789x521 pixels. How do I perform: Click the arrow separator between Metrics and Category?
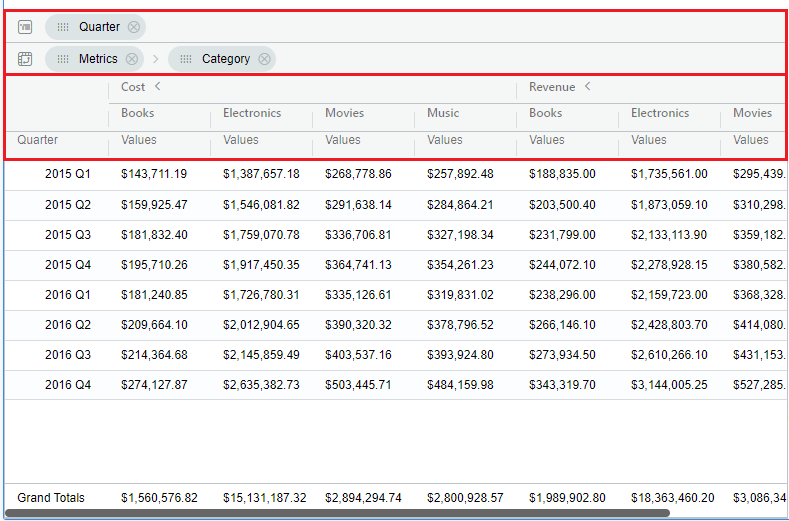point(155,59)
